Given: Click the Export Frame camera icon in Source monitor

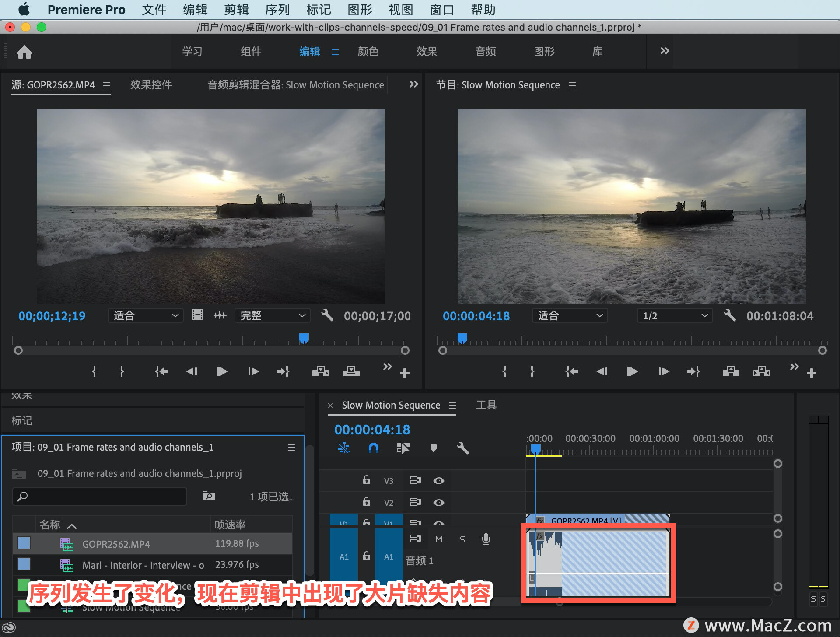Looking at the screenshot, I should pos(351,371).
